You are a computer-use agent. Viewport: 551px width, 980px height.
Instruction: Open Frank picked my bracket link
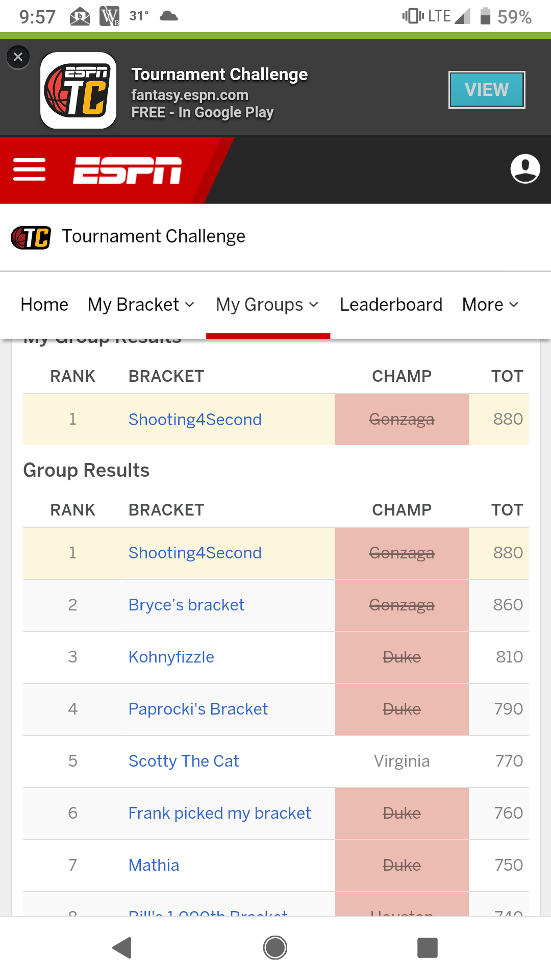(219, 813)
